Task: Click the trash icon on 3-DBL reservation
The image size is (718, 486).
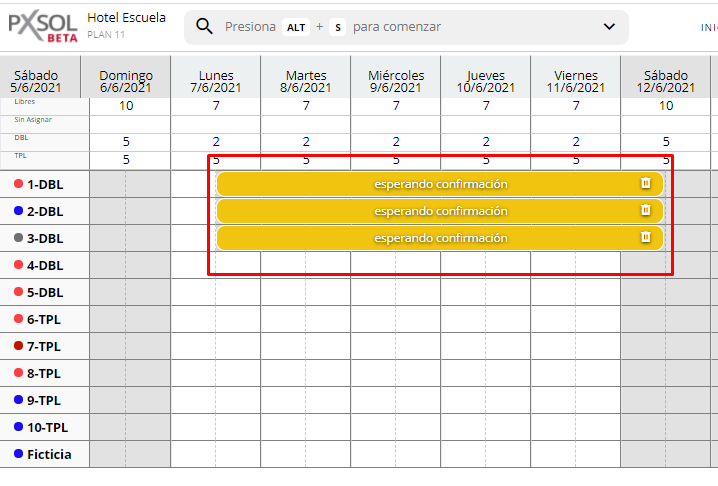Action: [x=645, y=238]
